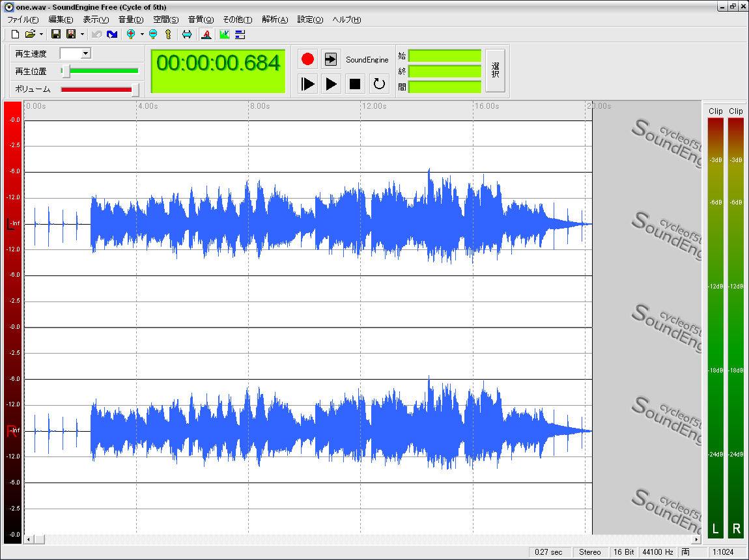Click the fit-width double arrow icon

pyautogui.click(x=187, y=34)
